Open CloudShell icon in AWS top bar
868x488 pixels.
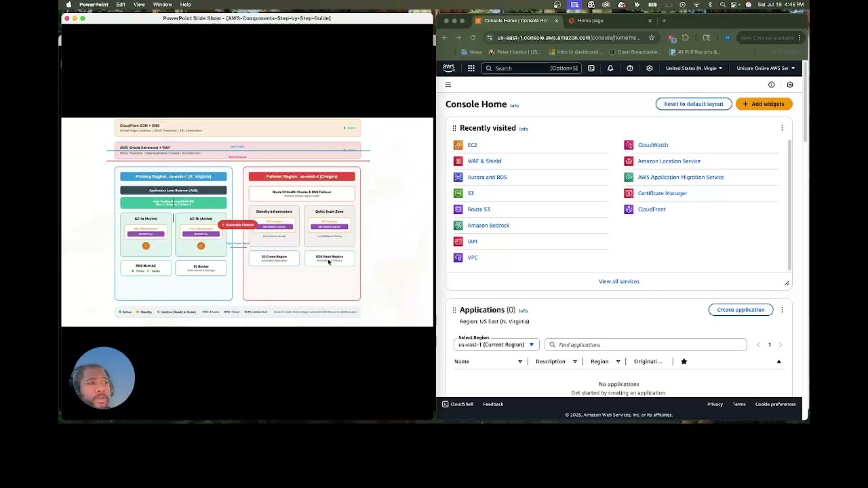point(591,68)
